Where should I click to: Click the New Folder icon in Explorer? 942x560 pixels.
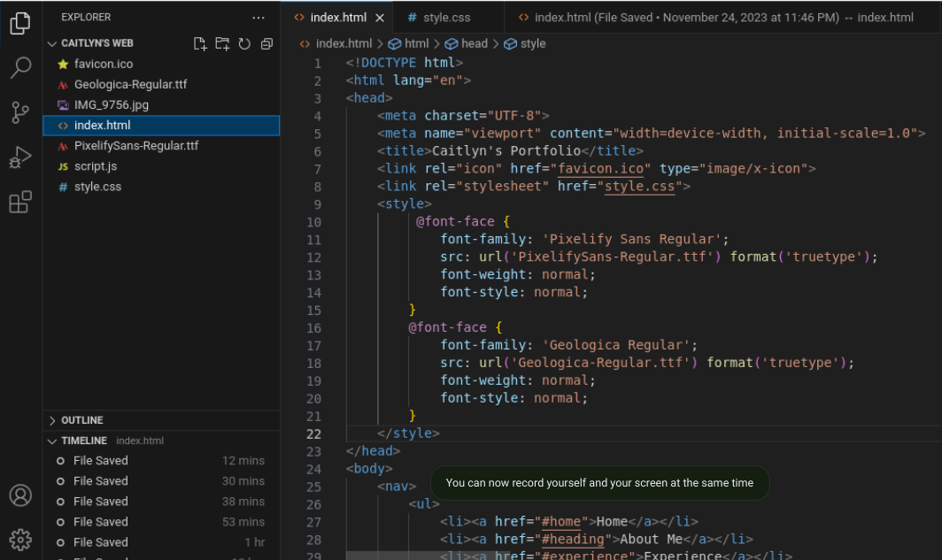[x=222, y=43]
